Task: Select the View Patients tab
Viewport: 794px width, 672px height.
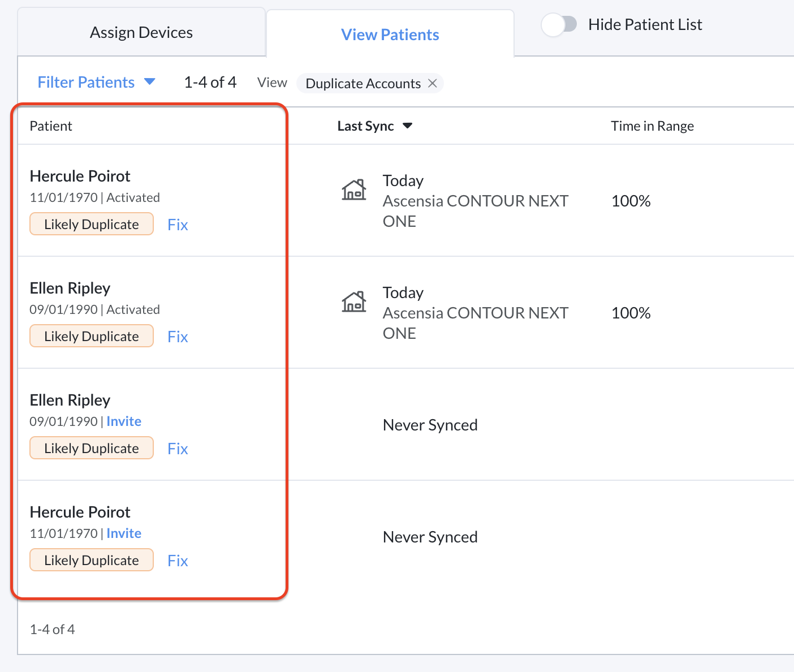Action: coord(390,35)
